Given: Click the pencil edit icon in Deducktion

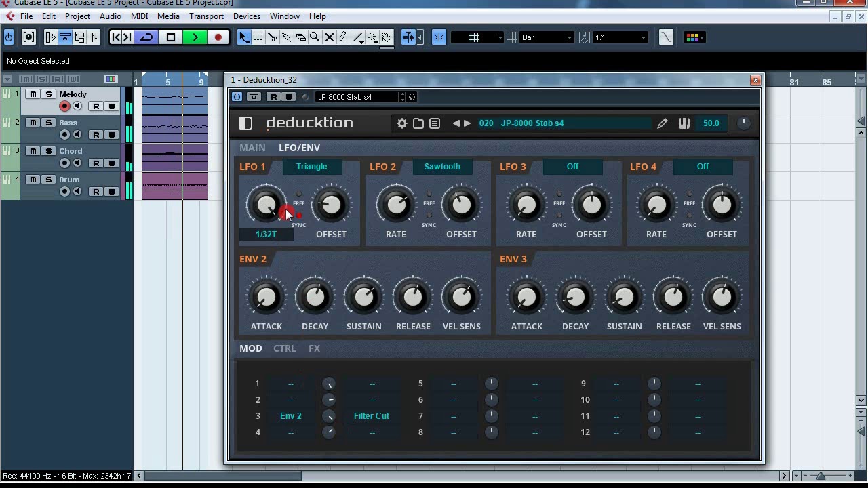Looking at the screenshot, I should click(663, 123).
